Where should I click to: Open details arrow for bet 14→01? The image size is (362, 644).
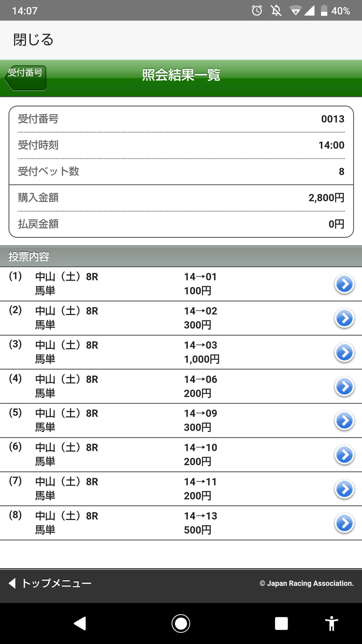point(344,284)
